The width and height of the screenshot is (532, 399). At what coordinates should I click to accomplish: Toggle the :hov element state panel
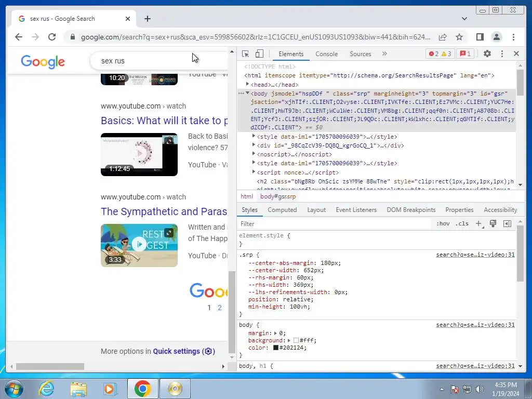[443, 223]
